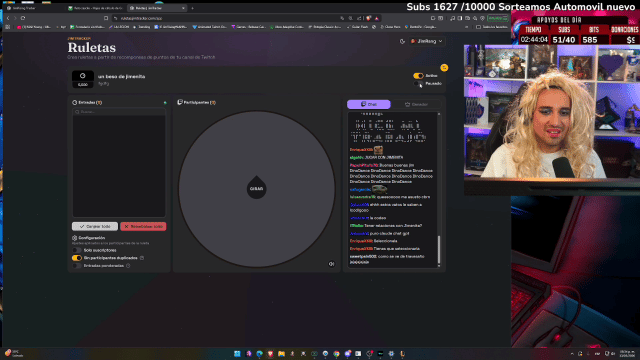This screenshot has width=640, height=360.
Task: Reload the page with browser refresh icon
Action: click(x=23, y=18)
